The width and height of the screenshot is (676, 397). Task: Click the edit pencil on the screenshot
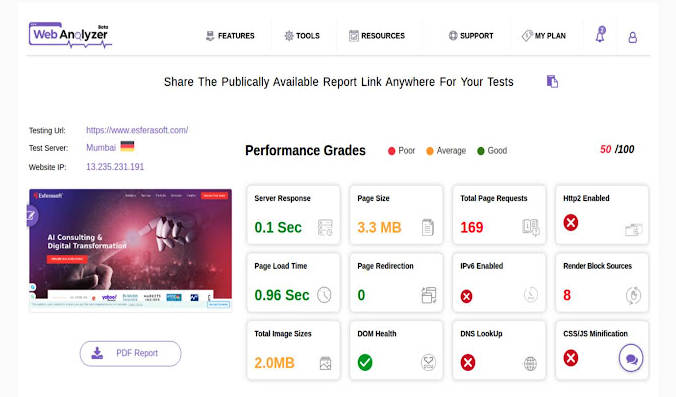click(31, 216)
